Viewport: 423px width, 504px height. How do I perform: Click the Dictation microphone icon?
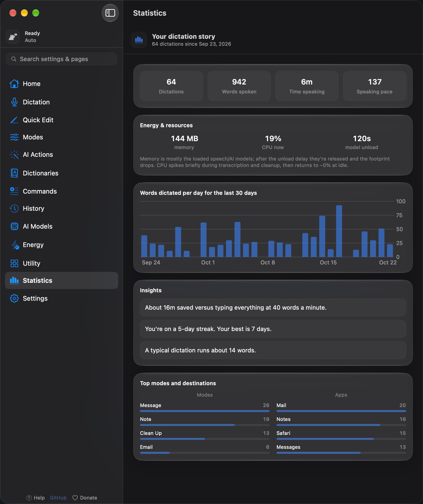[x=14, y=102]
